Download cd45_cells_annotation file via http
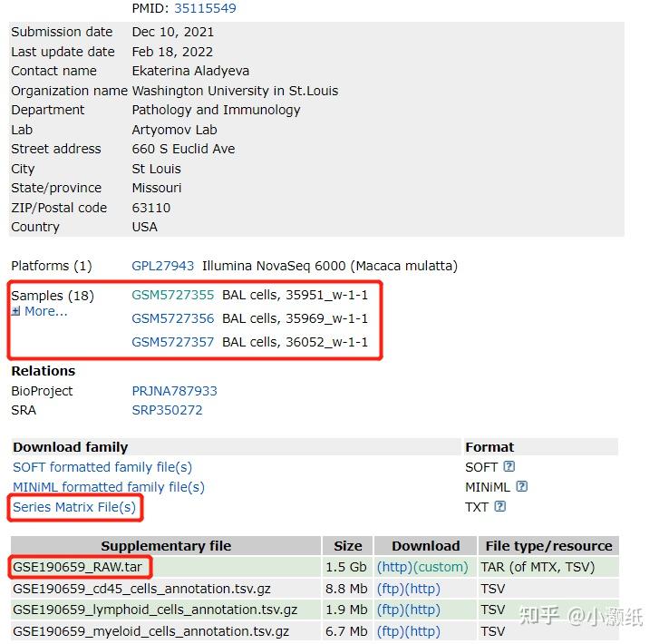This screenshot has width=659, height=644. point(422,589)
